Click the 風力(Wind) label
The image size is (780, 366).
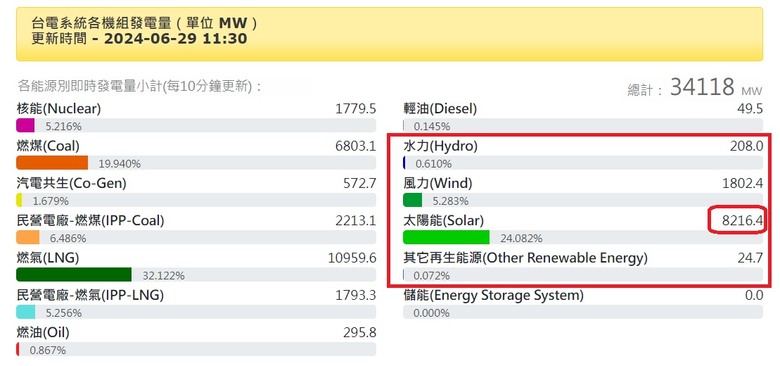tap(437, 183)
